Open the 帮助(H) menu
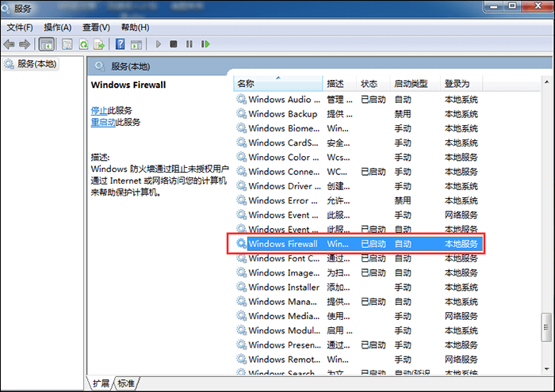This screenshot has width=555, height=392. coord(136,27)
